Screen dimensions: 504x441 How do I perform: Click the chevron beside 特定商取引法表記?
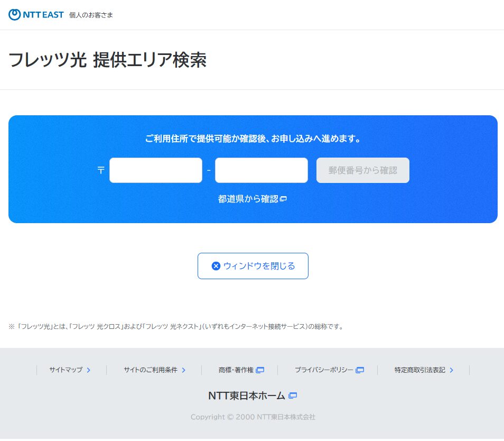pos(452,370)
